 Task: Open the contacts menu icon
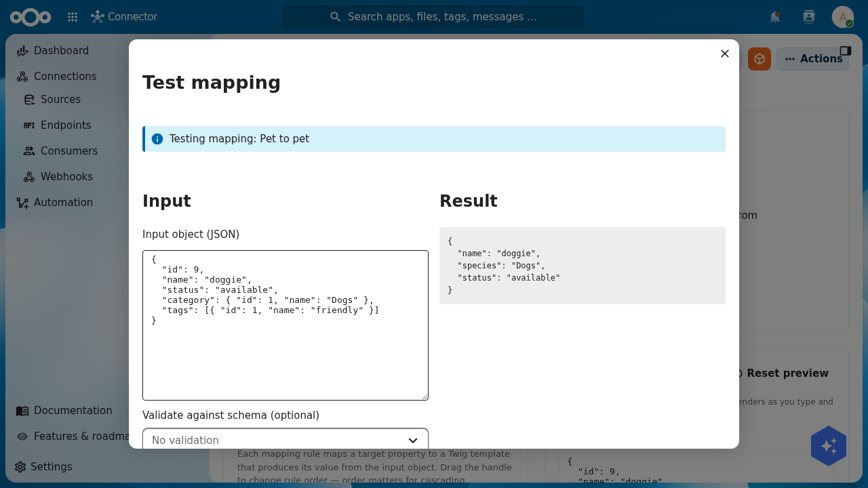[x=809, y=17]
